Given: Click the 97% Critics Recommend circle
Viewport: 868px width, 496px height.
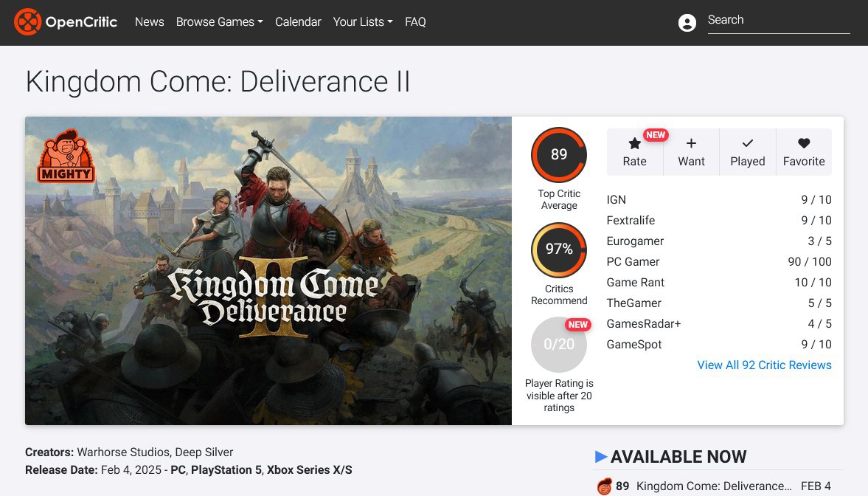Looking at the screenshot, I should tap(559, 249).
